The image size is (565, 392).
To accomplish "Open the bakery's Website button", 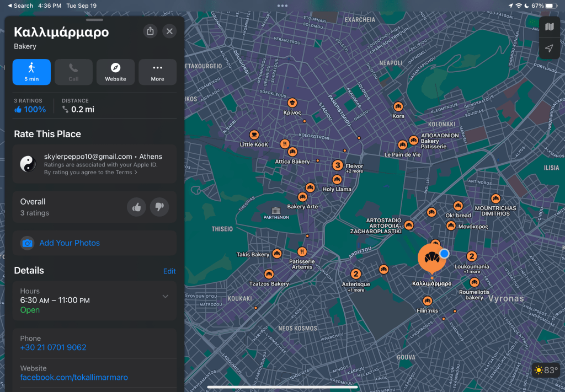I will coord(115,72).
